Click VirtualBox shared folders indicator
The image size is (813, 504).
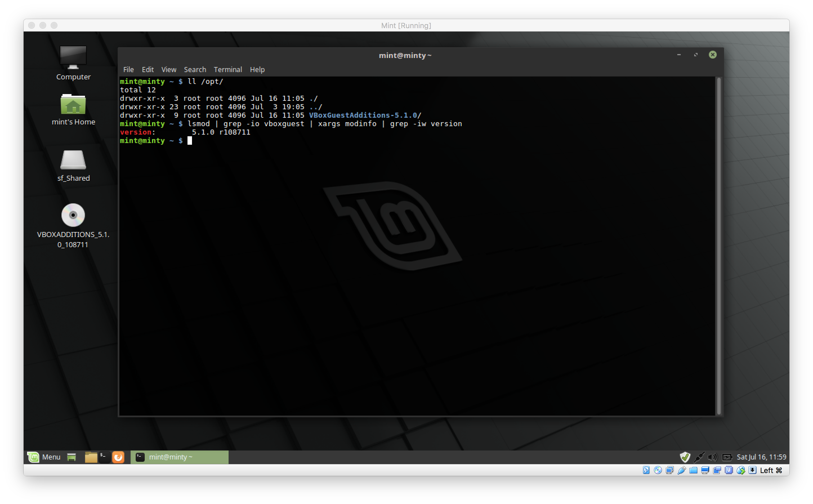click(693, 470)
